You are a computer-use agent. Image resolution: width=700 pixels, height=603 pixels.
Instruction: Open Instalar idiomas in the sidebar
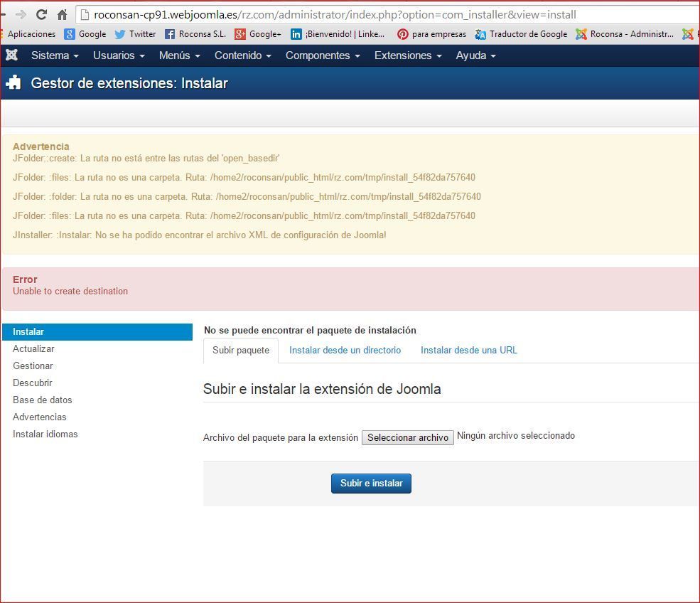pyautogui.click(x=45, y=434)
